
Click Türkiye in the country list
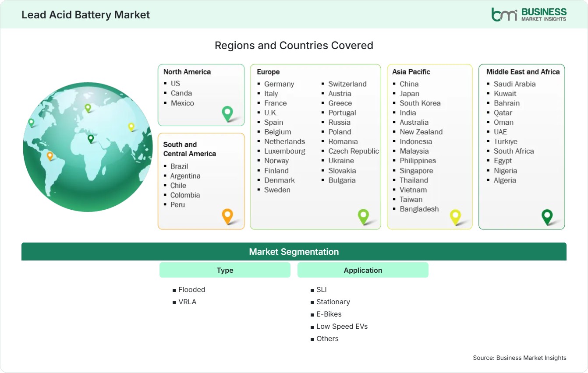[x=506, y=142]
